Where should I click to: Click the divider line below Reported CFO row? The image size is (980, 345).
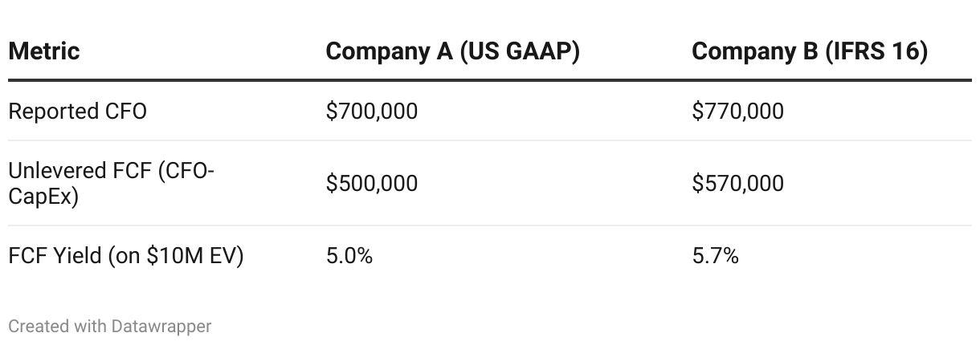490,140
